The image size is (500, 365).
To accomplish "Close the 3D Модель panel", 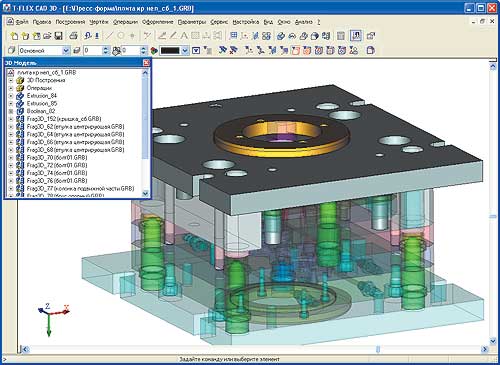I will click(x=146, y=63).
